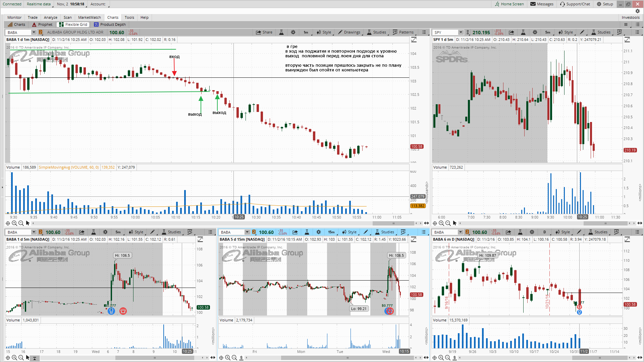This screenshot has width=644, height=362.
Task: Expand the SPY symbol dropdown arrow
Action: click(x=461, y=32)
